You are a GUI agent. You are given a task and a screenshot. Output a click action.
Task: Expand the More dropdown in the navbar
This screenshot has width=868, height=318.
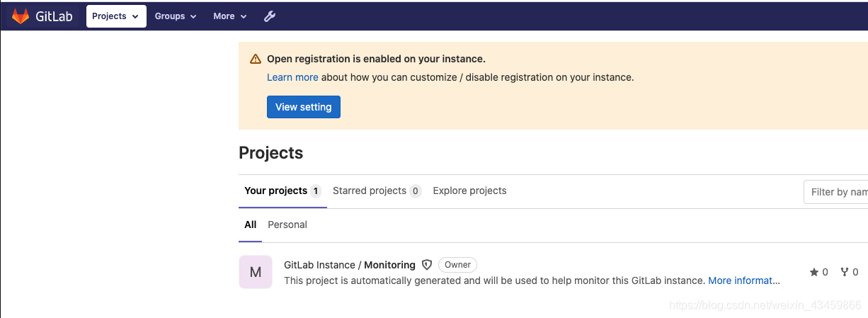(x=230, y=16)
